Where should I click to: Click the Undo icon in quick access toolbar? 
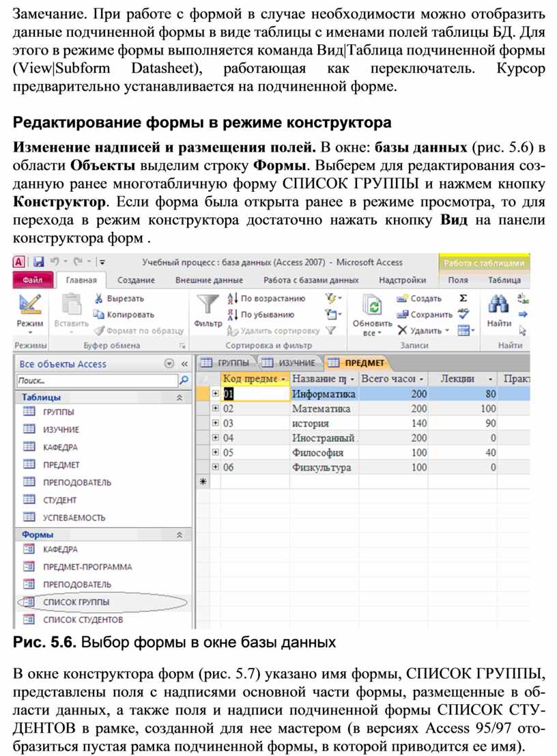point(55,262)
